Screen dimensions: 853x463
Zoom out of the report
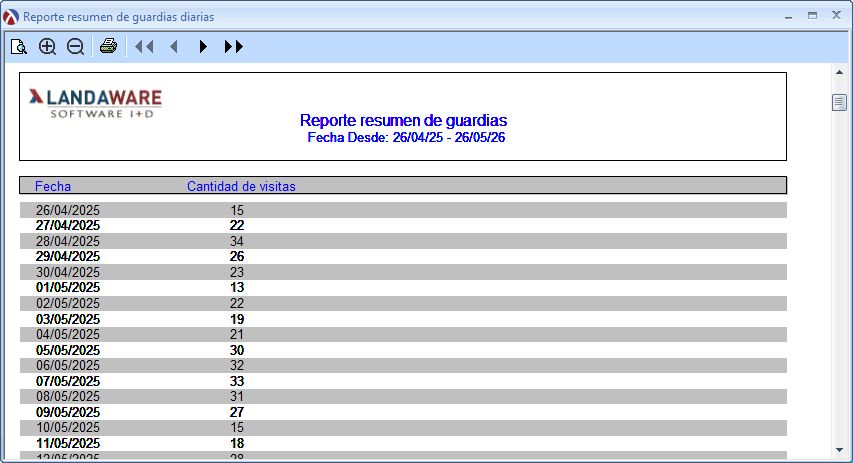click(75, 47)
